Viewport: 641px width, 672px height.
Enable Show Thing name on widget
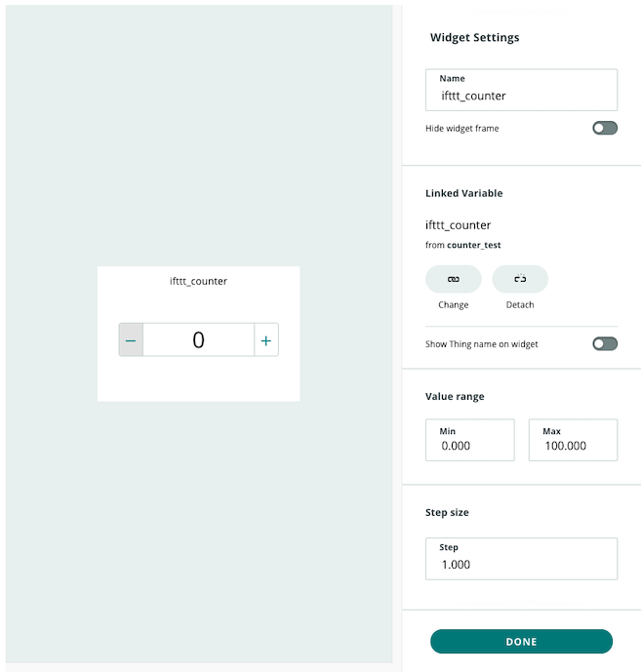(605, 343)
